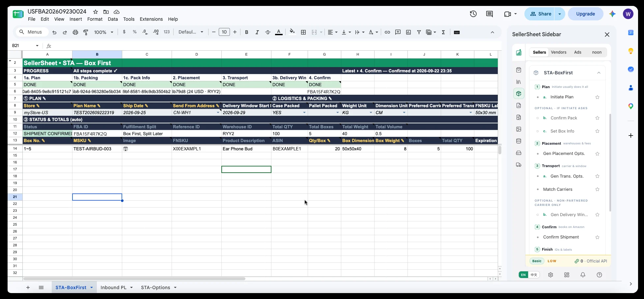Switch to Inbound PL sheet tab

pyautogui.click(x=114, y=287)
